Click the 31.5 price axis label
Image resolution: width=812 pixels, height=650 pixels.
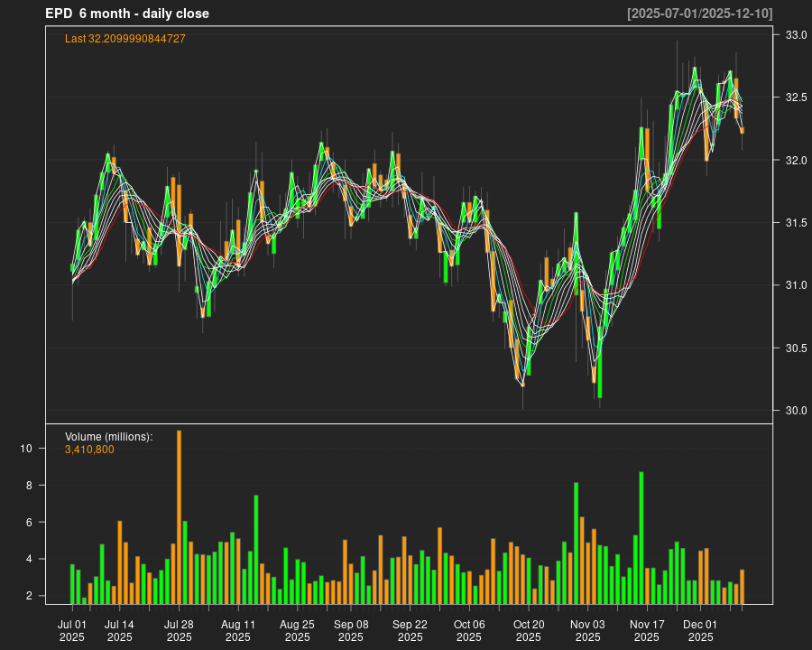(795, 223)
